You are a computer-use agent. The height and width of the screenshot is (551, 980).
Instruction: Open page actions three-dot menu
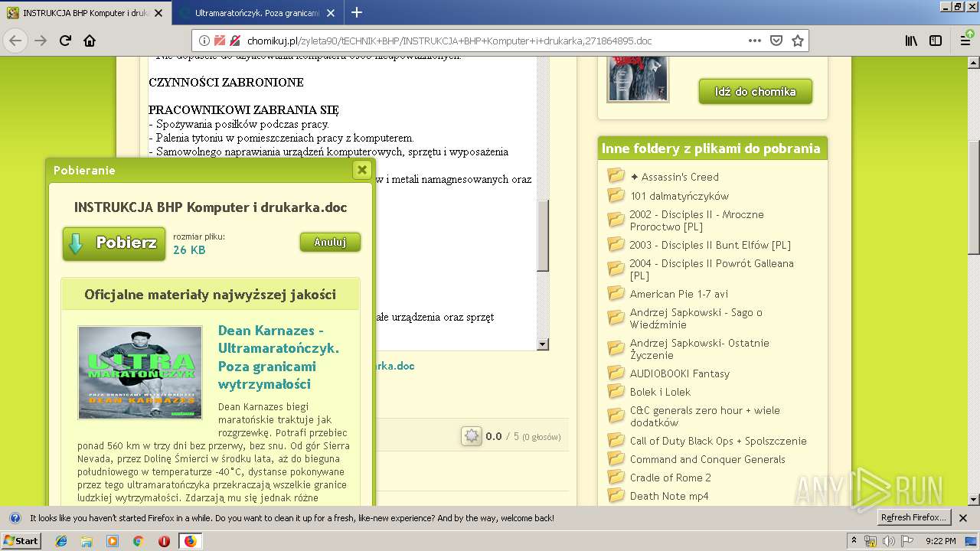755,41
